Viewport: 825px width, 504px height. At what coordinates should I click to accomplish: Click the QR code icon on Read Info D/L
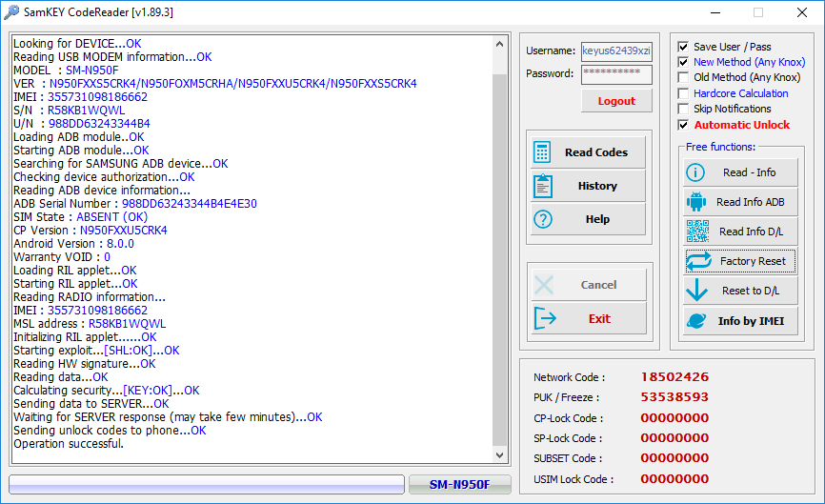(x=697, y=232)
